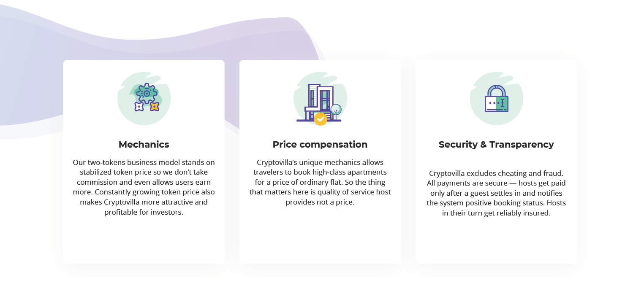The height and width of the screenshot is (291, 644).
Task: Click the text about excluding cheating and fraud
Action: point(496,193)
